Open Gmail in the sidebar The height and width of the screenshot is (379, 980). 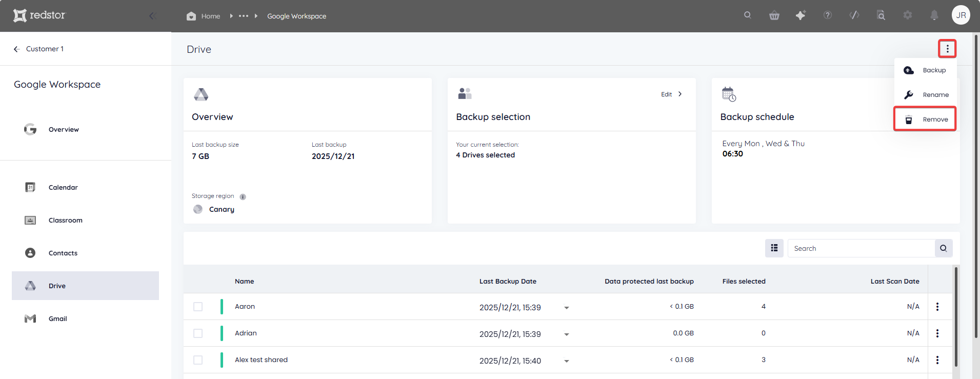(x=85, y=318)
